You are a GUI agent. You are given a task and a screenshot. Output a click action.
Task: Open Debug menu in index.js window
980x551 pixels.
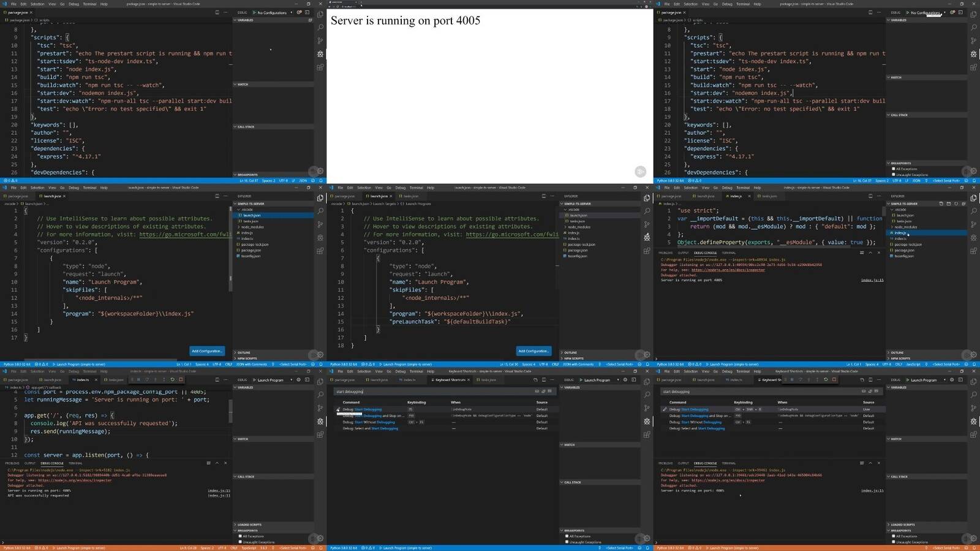pos(727,188)
